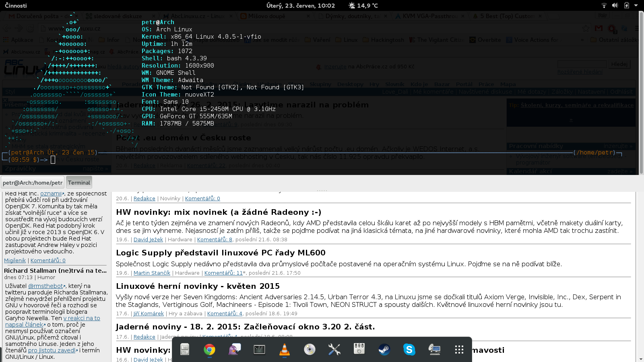Click the terminal window's vertical scrollbar
The width and height of the screenshot is (644, 362).
click(x=641, y=93)
